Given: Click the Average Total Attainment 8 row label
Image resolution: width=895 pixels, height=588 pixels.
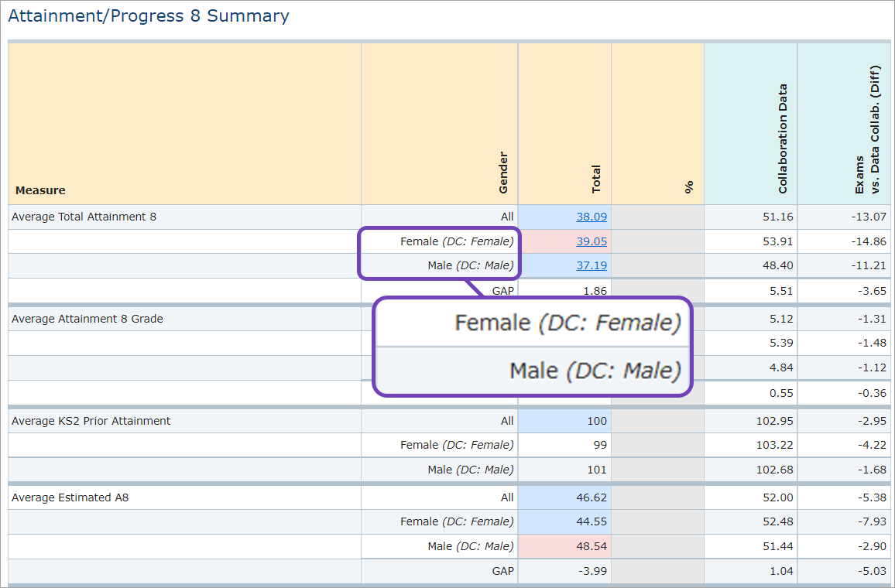Looking at the screenshot, I should 84,217.
